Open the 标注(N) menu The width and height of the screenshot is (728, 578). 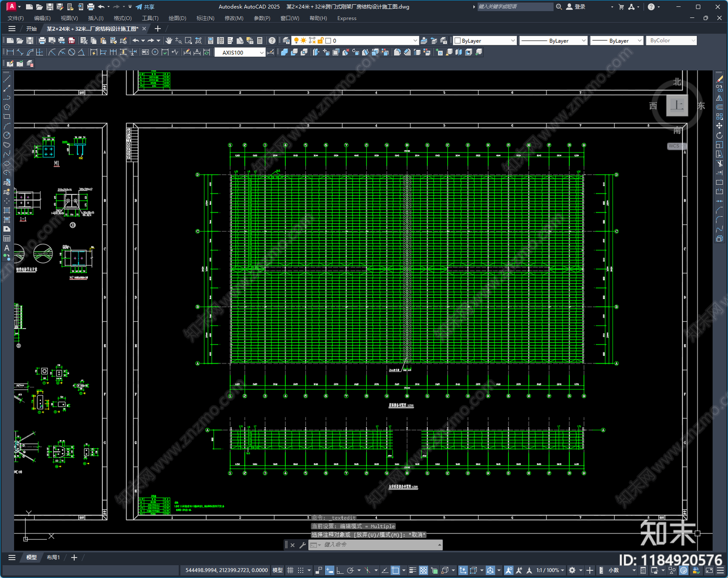[205, 18]
